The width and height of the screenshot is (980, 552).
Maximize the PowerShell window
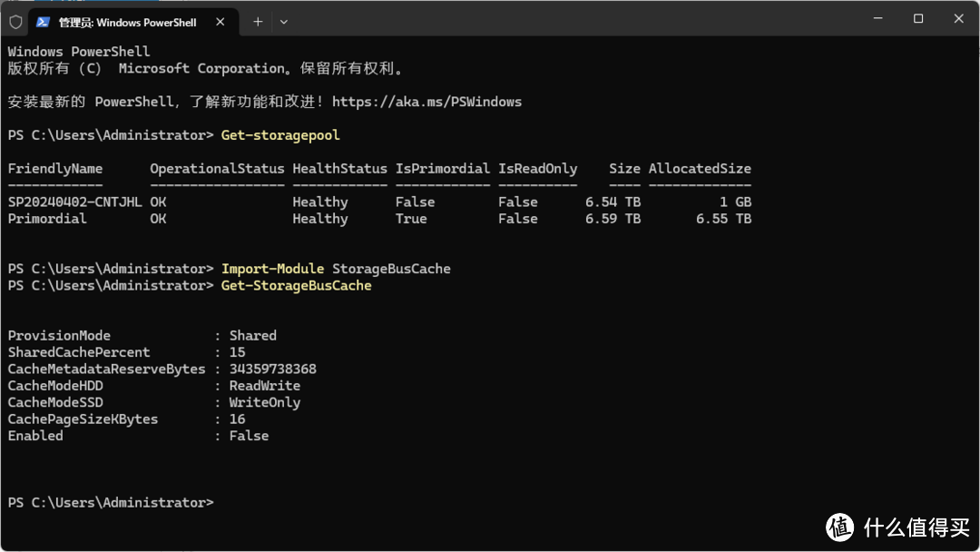[918, 19]
